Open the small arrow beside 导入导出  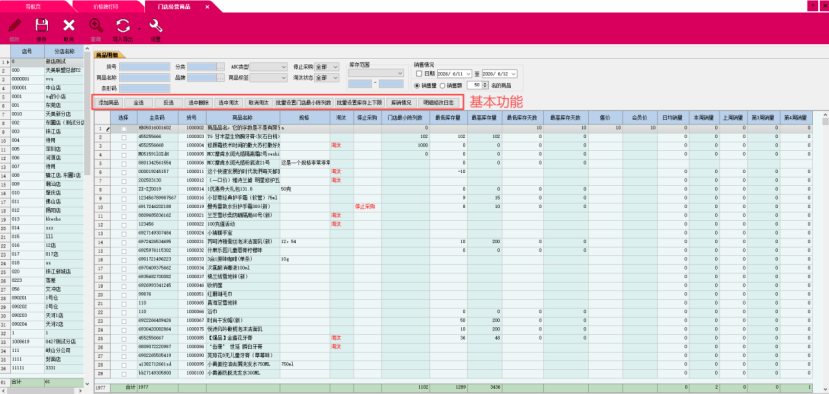[x=139, y=28]
